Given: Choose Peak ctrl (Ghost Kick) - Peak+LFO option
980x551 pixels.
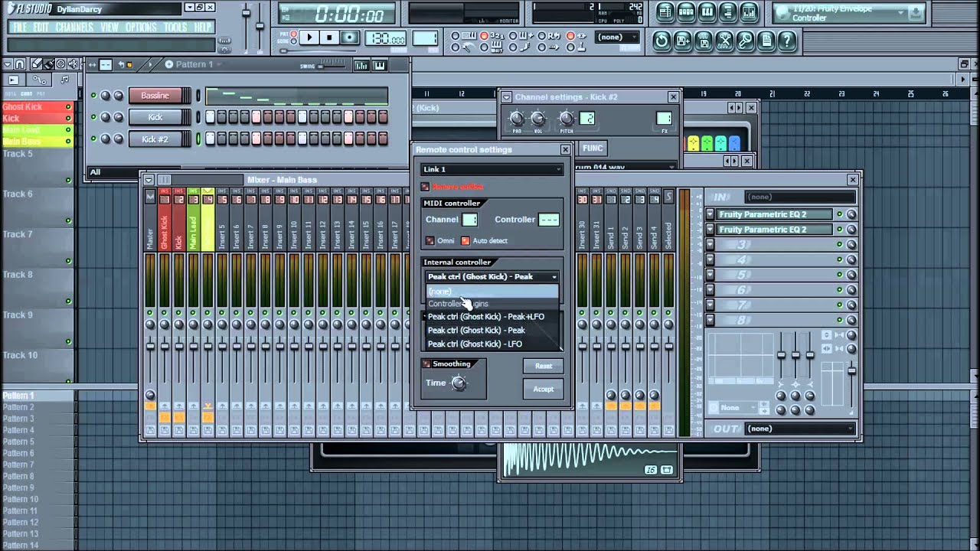Looking at the screenshot, I should click(492, 317).
